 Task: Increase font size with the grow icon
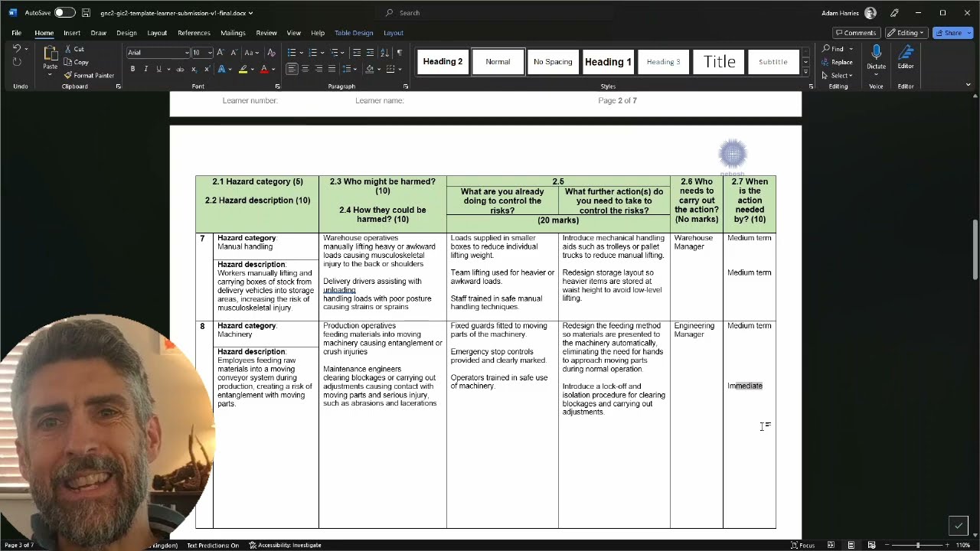220,53
